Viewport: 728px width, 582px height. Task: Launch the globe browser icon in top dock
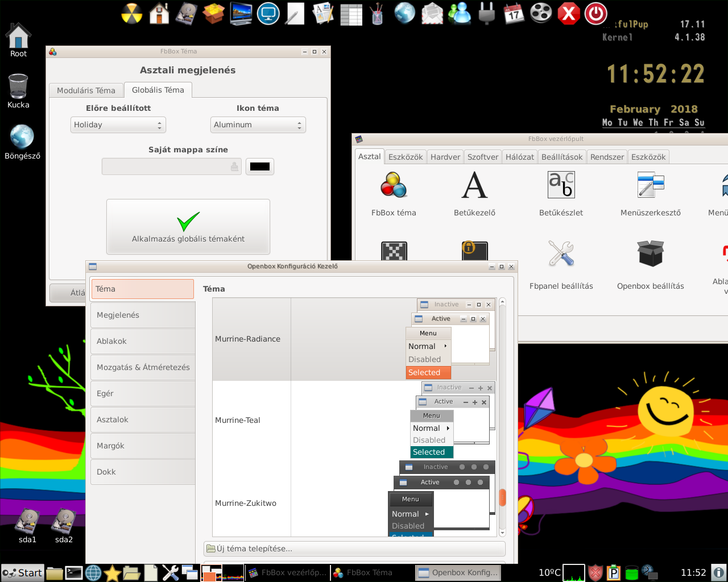[x=405, y=13]
